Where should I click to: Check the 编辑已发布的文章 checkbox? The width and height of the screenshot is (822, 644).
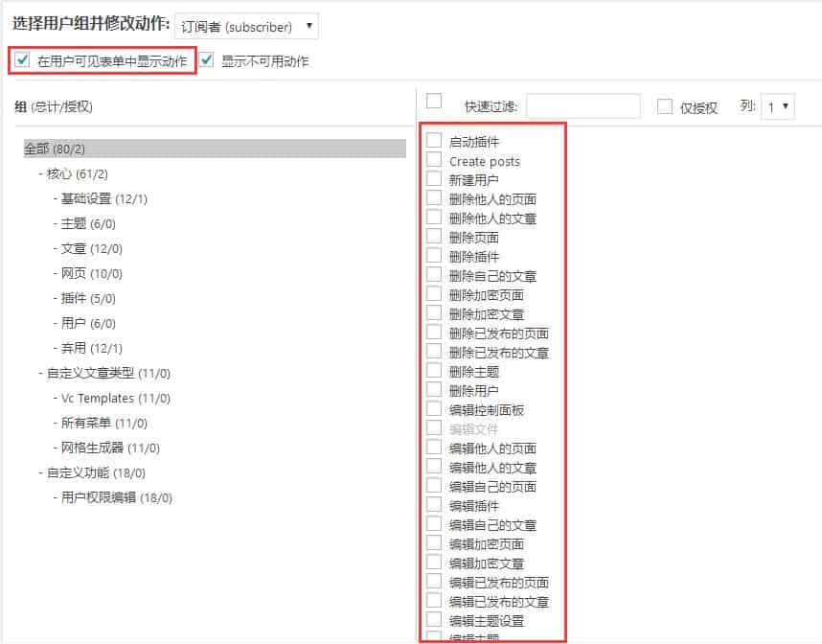click(x=434, y=601)
